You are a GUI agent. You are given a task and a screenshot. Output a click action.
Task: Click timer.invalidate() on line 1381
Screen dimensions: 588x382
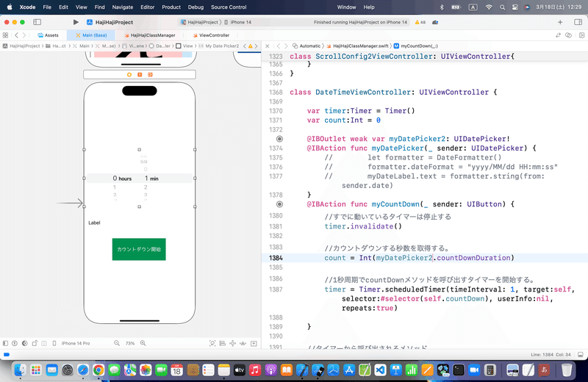(x=363, y=226)
